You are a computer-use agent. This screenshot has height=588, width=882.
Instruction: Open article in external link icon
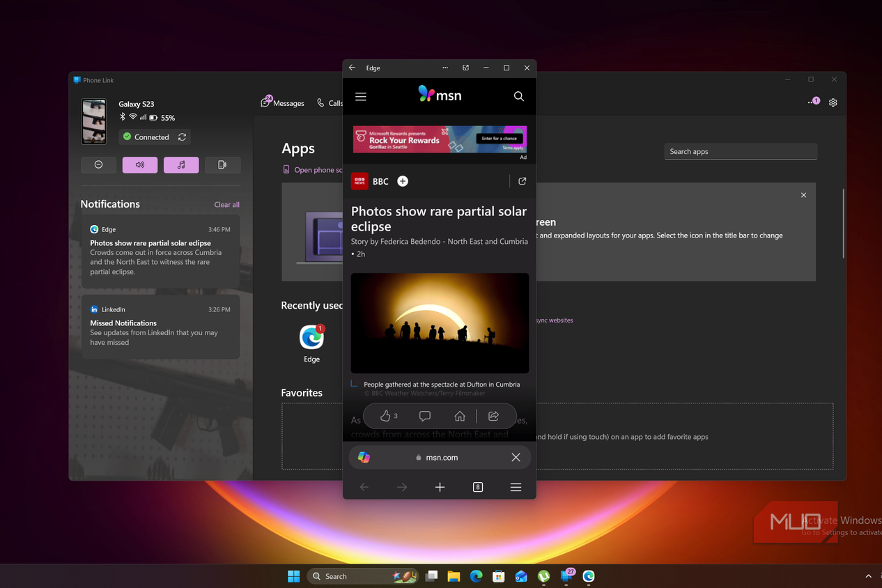coord(523,181)
